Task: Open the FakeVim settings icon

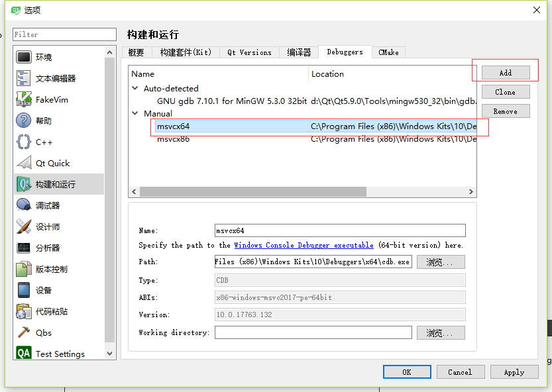Action: coord(24,99)
